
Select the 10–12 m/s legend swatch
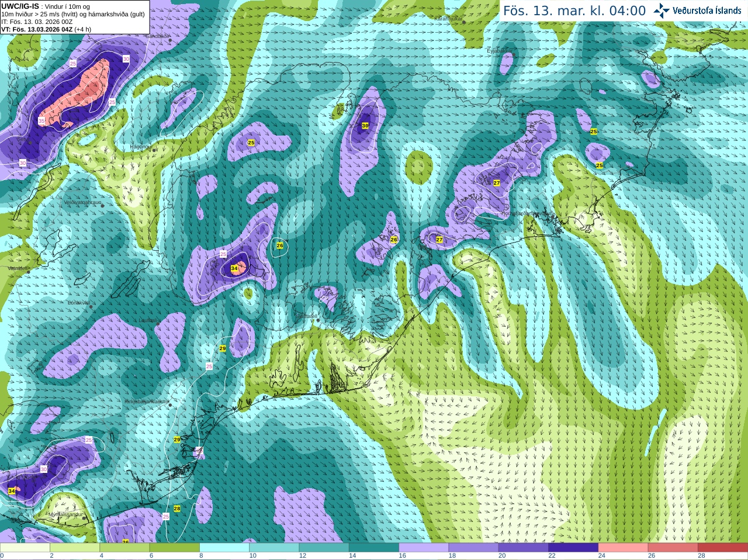click(x=274, y=548)
